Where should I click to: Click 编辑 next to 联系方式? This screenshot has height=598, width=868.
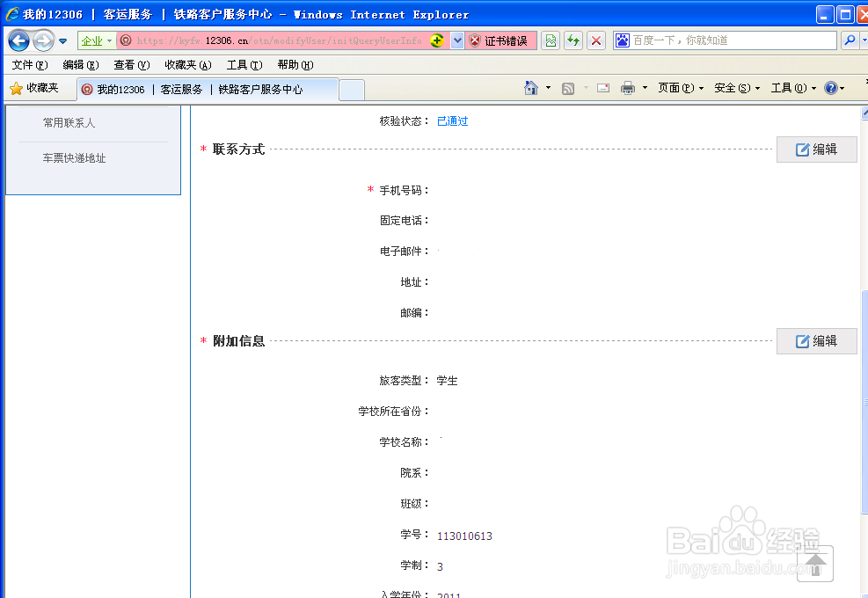tap(816, 149)
